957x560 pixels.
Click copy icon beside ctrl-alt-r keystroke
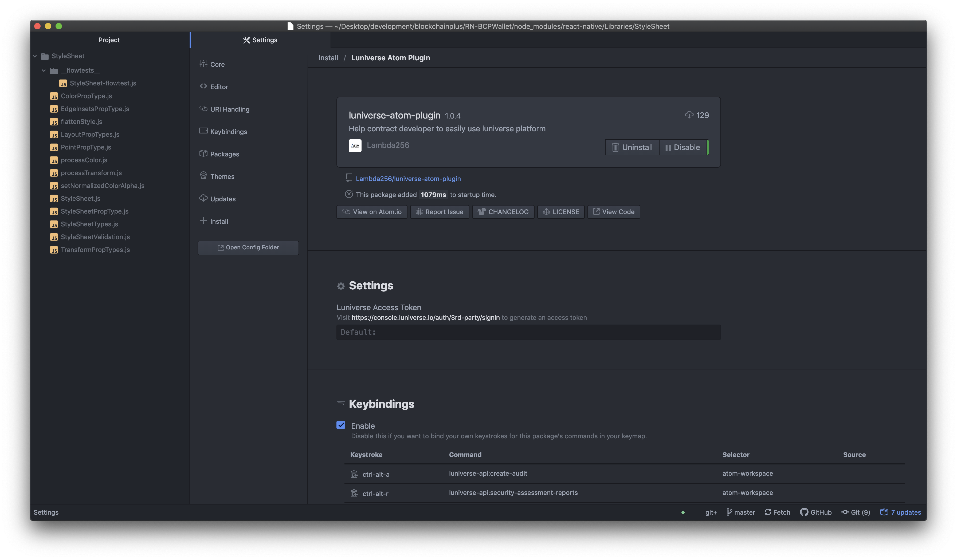pyautogui.click(x=354, y=493)
